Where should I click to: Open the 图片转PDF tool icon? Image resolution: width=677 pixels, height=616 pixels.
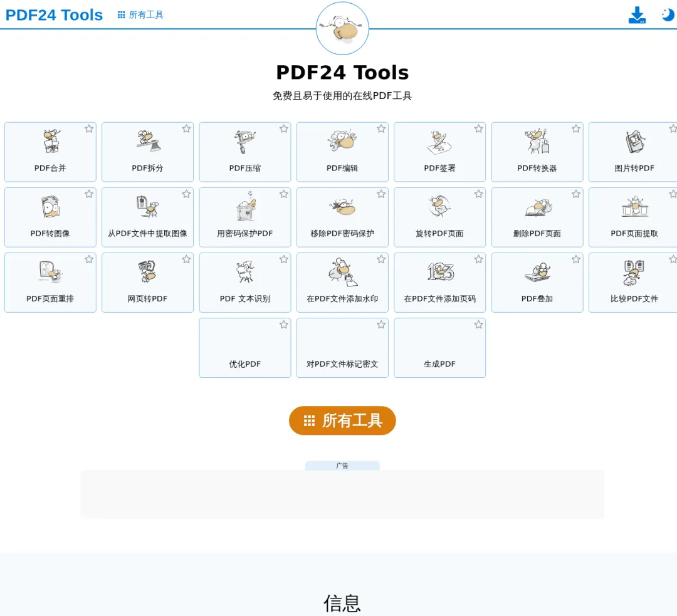(634, 142)
